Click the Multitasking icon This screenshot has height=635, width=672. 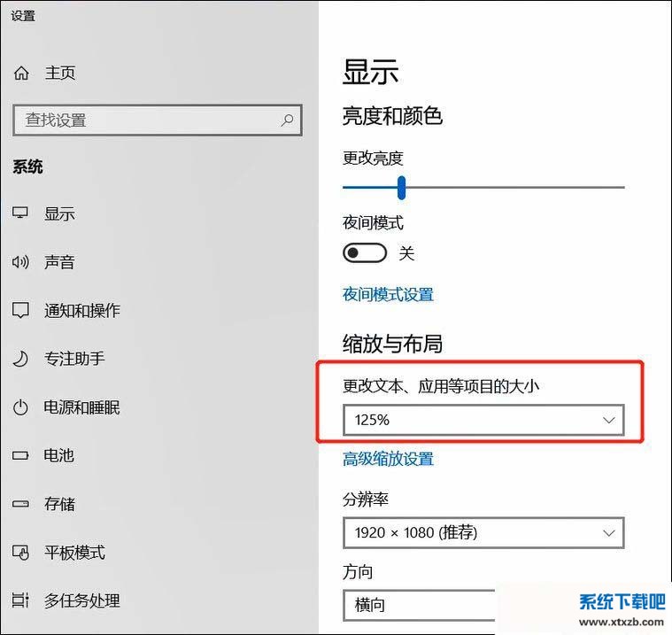21,600
